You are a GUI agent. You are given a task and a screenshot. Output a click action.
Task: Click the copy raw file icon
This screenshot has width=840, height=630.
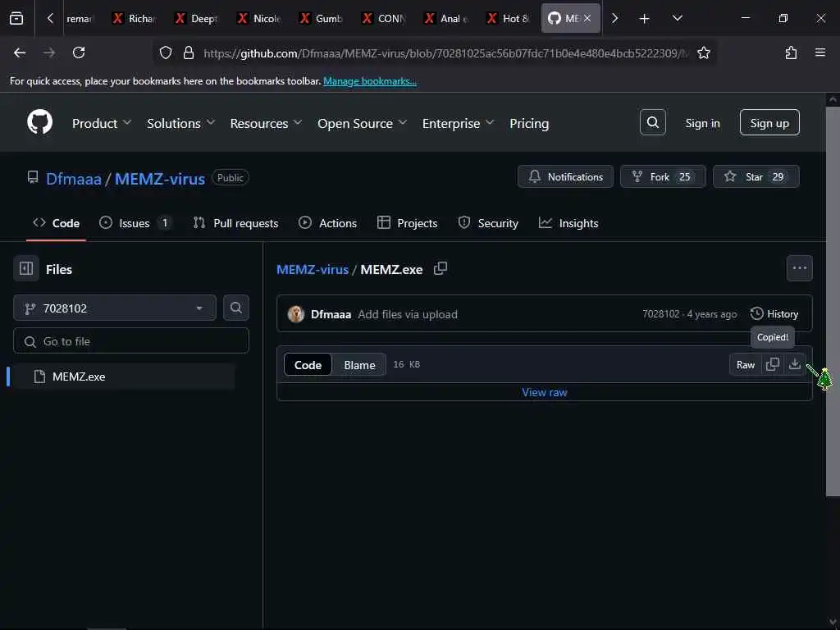click(x=773, y=365)
